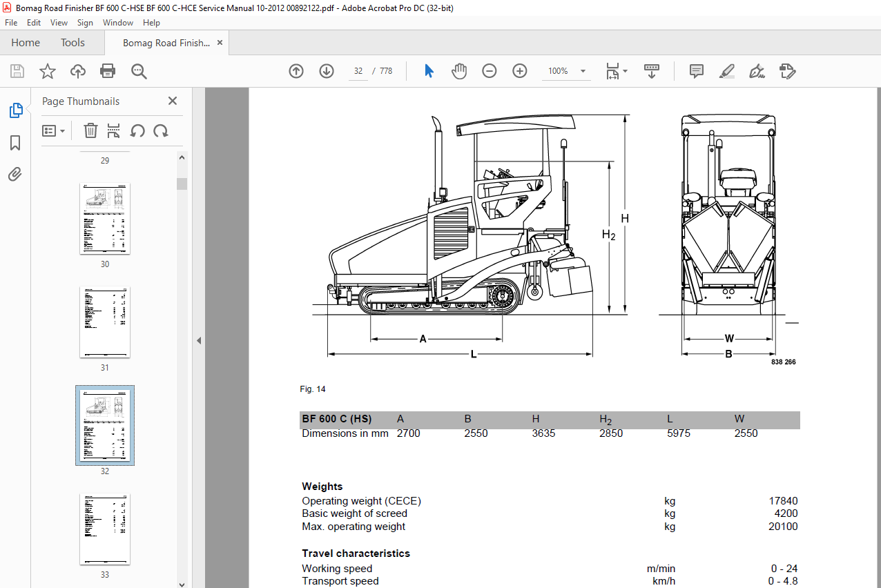
Task: Open the find text magnifier tool
Action: (139, 71)
